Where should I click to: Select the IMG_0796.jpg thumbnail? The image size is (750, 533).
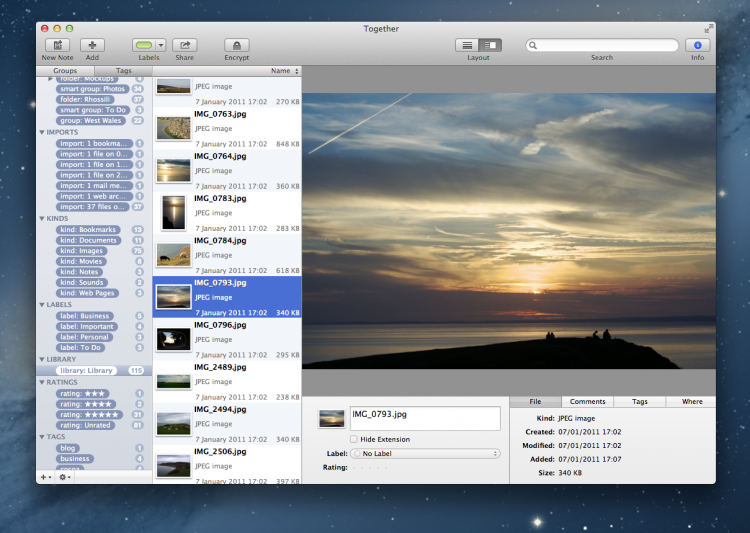click(x=174, y=339)
